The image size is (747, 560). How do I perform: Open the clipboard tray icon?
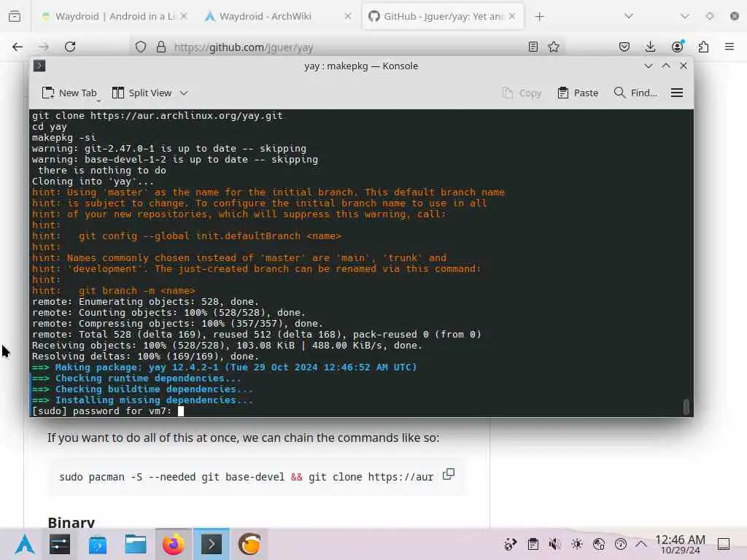point(533,544)
